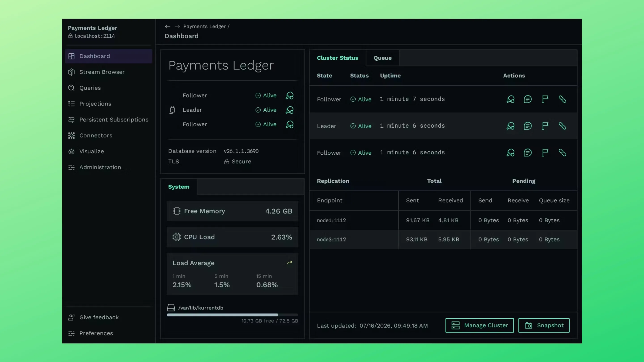Screen dimensions: 644x362
Task: Click the 0.68% fifteen-minute load value
Action: pyautogui.click(x=267, y=285)
